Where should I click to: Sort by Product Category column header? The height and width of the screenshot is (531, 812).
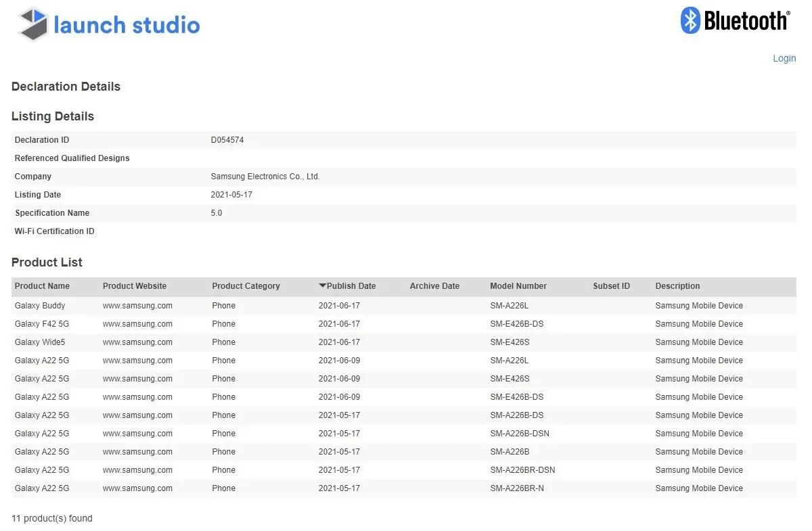246,286
